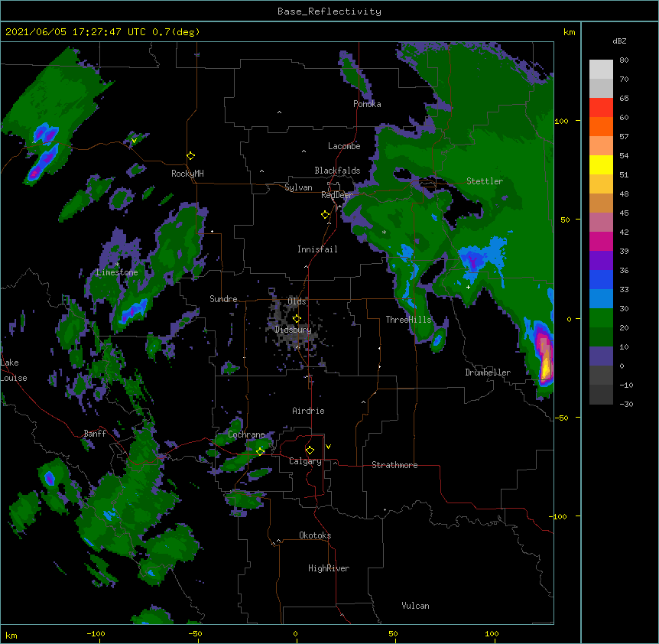
Task: Click the Cochrane label
Action: tap(246, 434)
